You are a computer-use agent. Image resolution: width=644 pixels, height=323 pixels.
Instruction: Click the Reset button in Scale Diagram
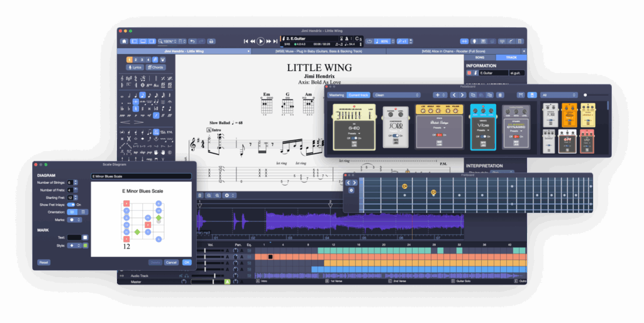click(43, 262)
